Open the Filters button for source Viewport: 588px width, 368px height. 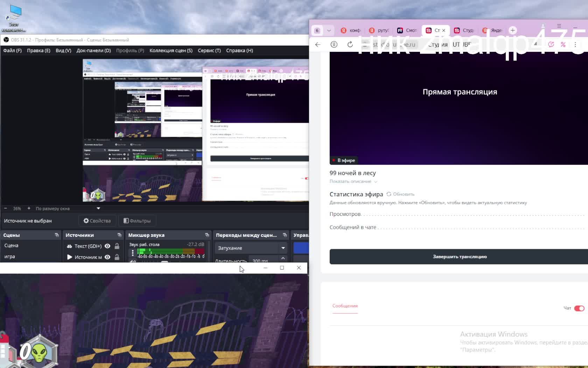tap(137, 221)
